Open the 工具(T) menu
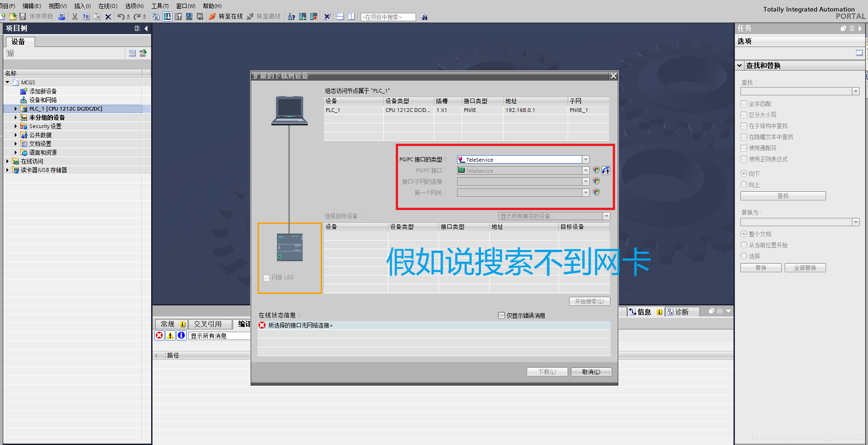This screenshot has height=445, width=868. pyautogui.click(x=160, y=6)
